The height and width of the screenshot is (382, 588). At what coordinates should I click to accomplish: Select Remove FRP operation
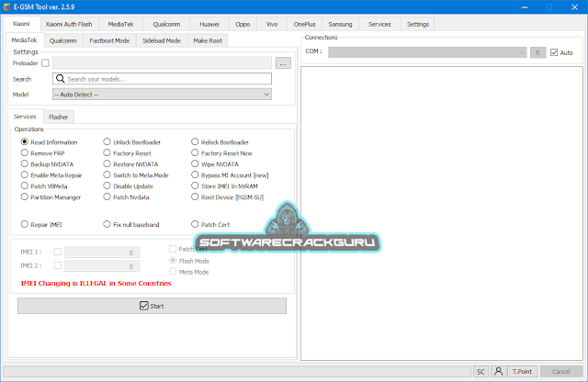point(43,153)
